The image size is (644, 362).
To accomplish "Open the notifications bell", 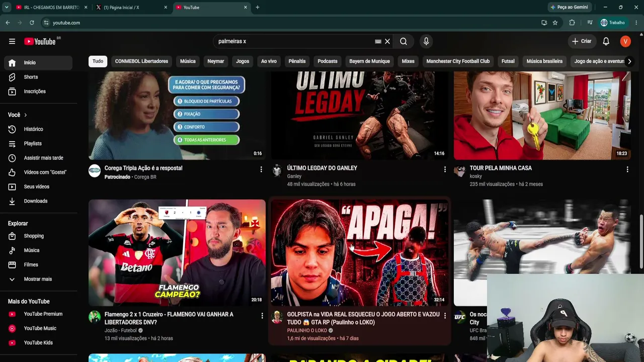I will coord(606,41).
